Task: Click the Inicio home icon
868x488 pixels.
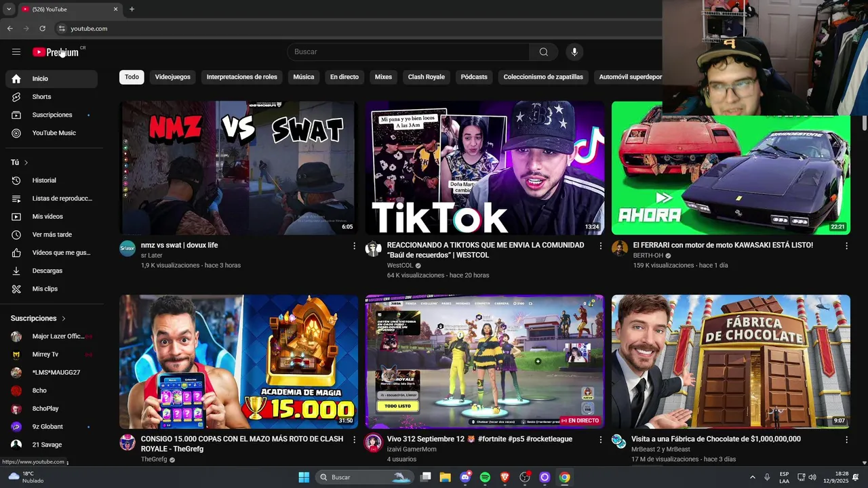Action: [x=16, y=79]
